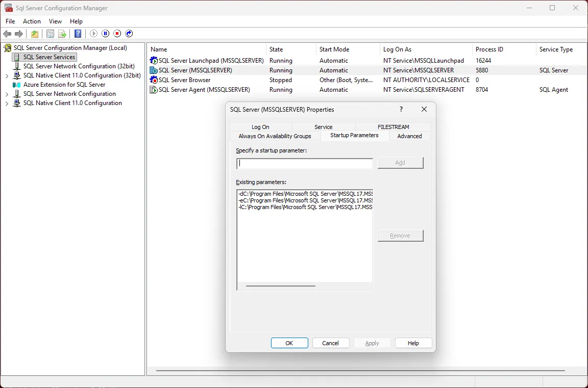Click the SQL Server (MSSQLSERVER) row icon

153,70
